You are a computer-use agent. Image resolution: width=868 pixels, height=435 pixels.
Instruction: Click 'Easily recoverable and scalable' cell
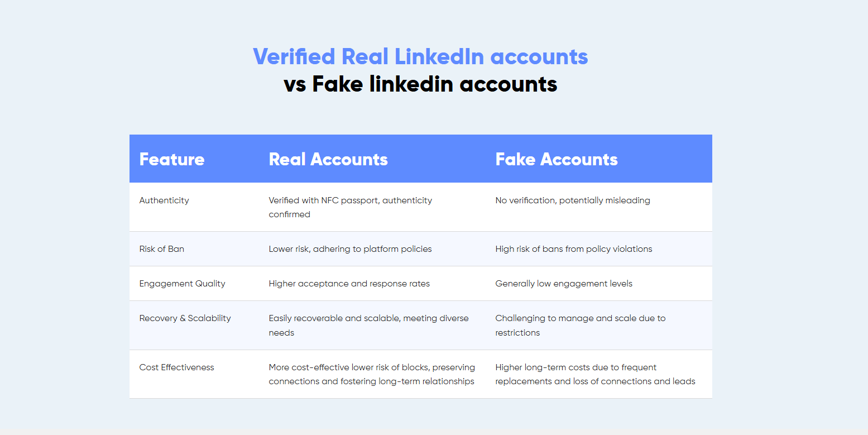pyautogui.click(x=368, y=325)
